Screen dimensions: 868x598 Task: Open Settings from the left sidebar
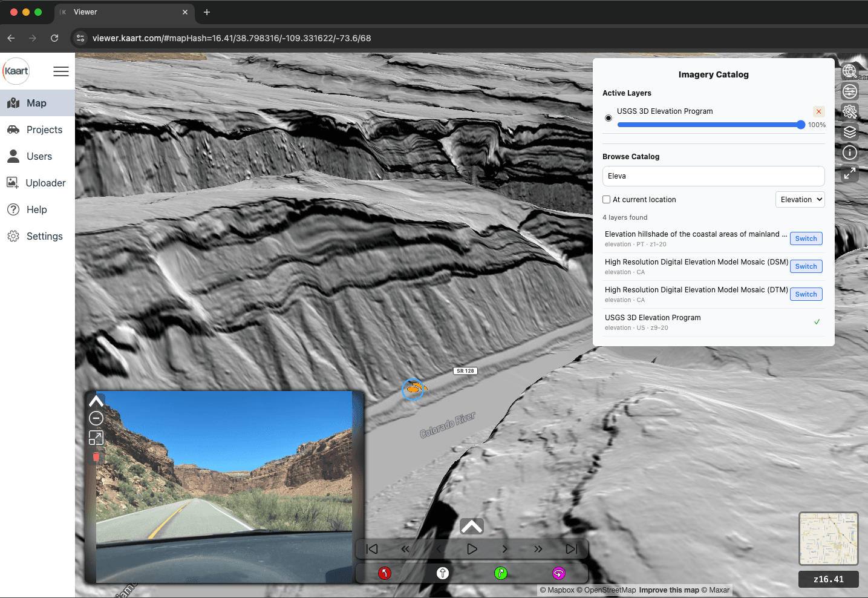[44, 236]
